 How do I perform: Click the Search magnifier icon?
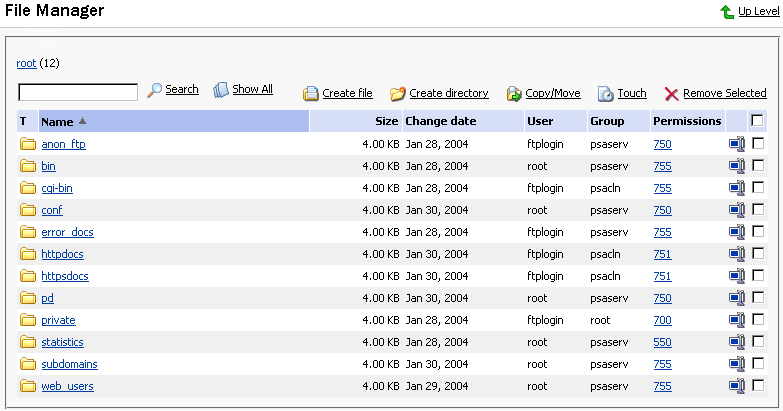(155, 90)
